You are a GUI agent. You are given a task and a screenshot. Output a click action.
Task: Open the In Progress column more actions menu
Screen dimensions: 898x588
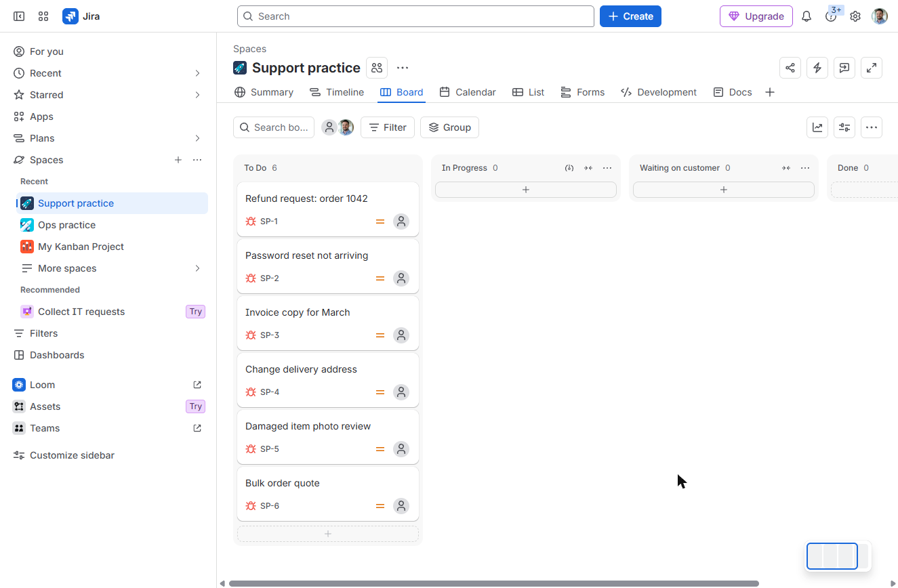[607, 168]
